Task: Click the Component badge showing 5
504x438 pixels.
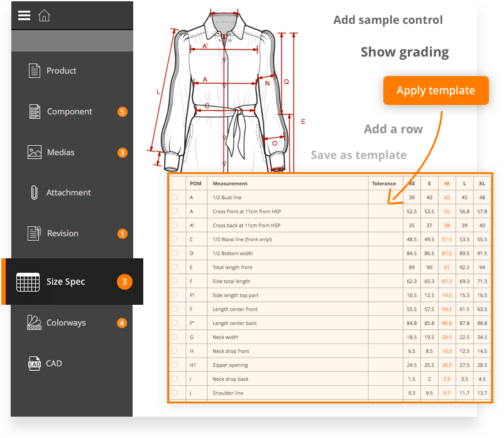Action: pos(122,112)
